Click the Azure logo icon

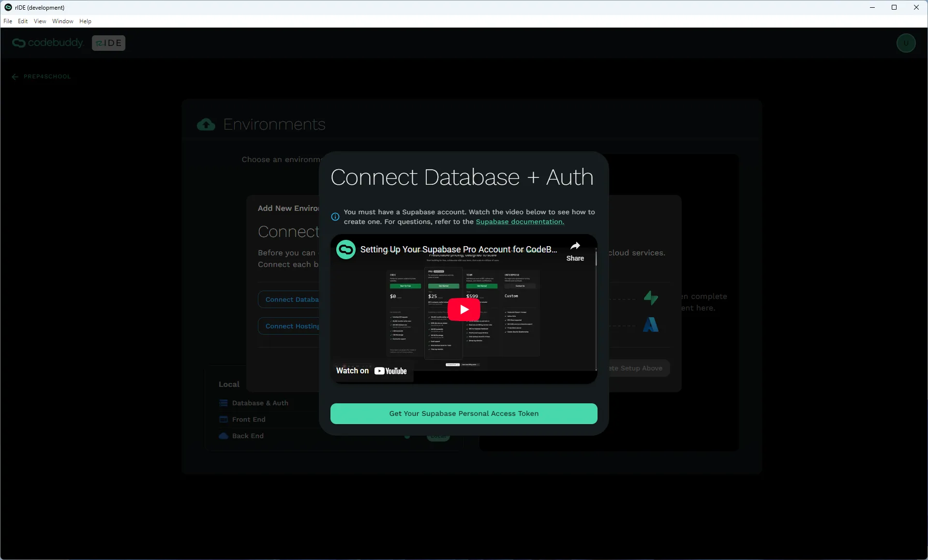click(x=651, y=325)
